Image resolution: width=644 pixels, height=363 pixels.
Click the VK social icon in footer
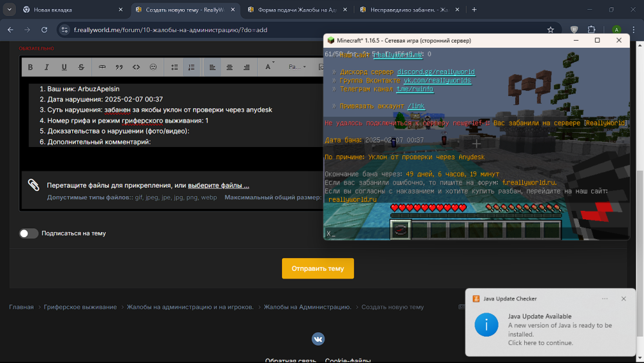click(x=318, y=339)
